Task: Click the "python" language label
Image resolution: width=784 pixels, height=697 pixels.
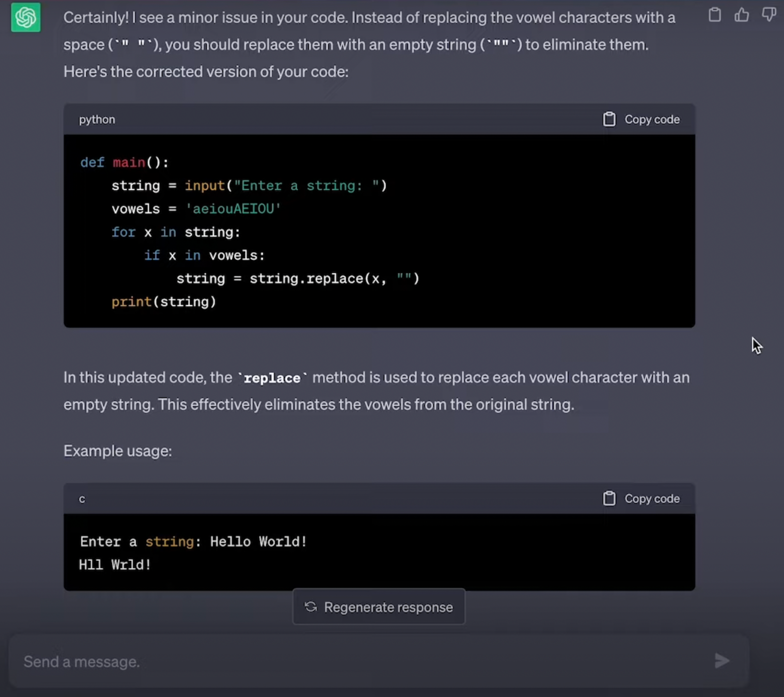Action: [97, 119]
